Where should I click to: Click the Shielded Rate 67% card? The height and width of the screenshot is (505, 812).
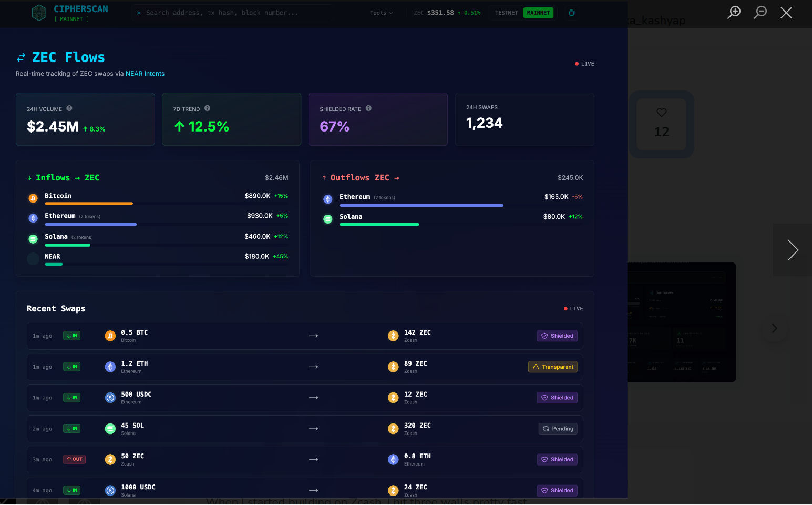tap(378, 119)
